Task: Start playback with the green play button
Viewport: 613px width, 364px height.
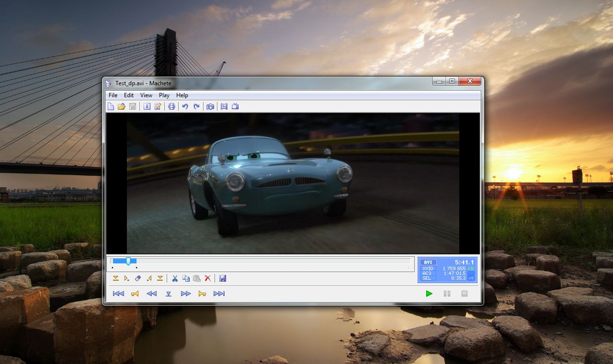Action: click(x=429, y=294)
